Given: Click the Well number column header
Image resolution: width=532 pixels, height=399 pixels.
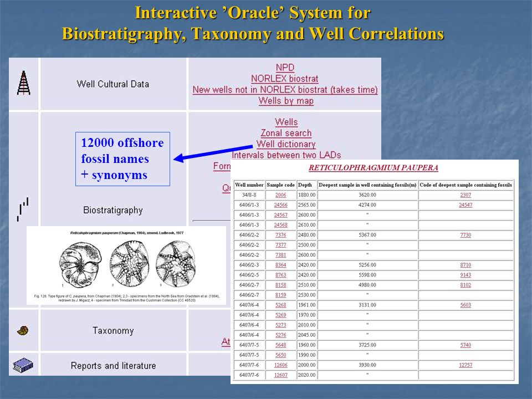Looking at the screenshot, I should pyautogui.click(x=249, y=185).
